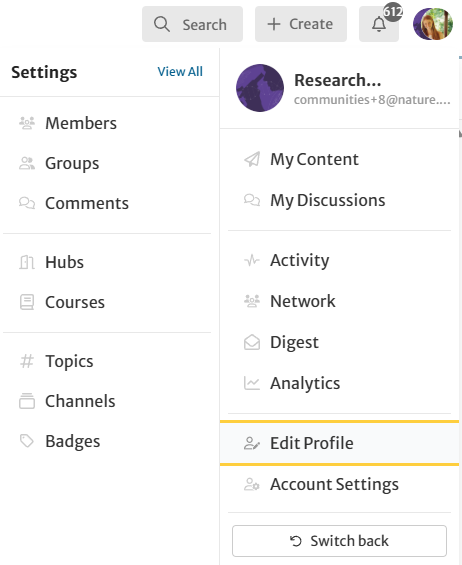Click the Search magnifier icon

161,25
